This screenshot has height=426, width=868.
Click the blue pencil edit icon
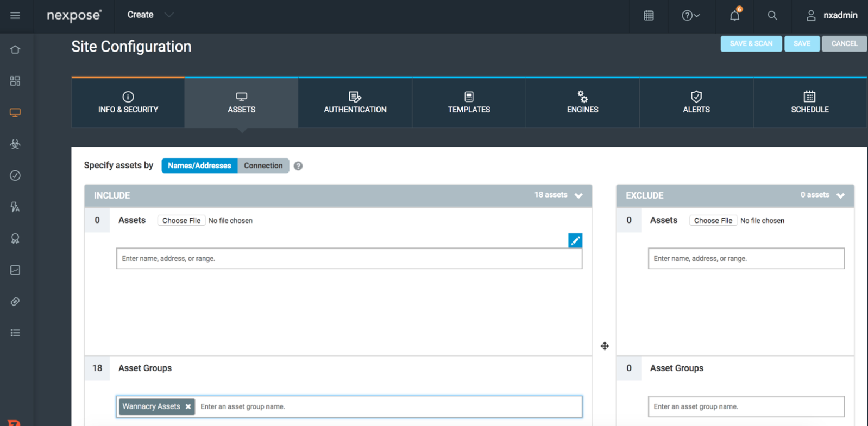coord(575,240)
